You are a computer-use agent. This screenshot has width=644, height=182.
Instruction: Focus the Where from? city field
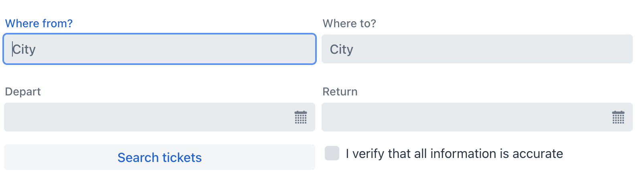pyautogui.click(x=160, y=49)
